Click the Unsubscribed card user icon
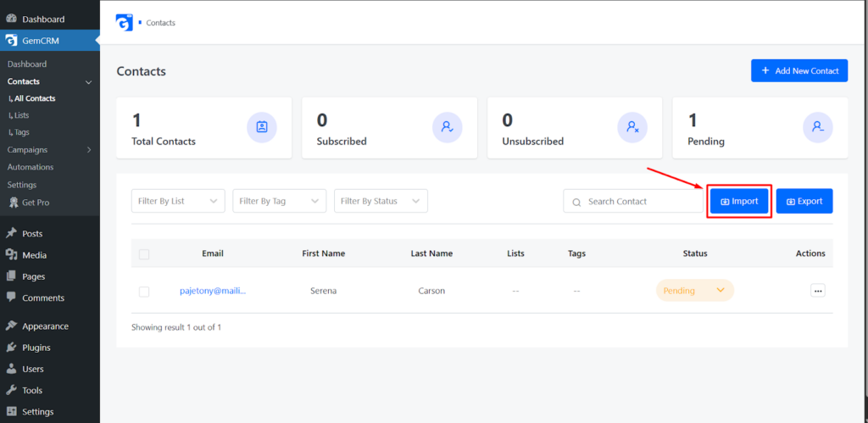 click(x=632, y=127)
